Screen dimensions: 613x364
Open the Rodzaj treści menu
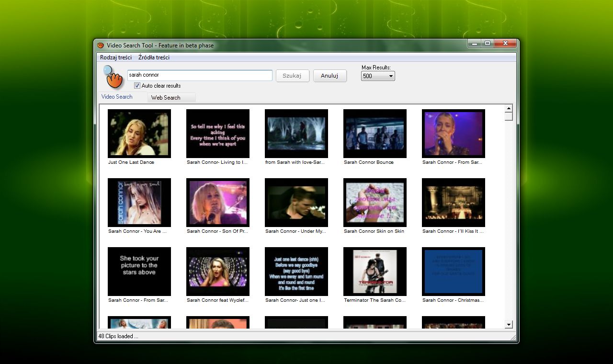click(116, 57)
